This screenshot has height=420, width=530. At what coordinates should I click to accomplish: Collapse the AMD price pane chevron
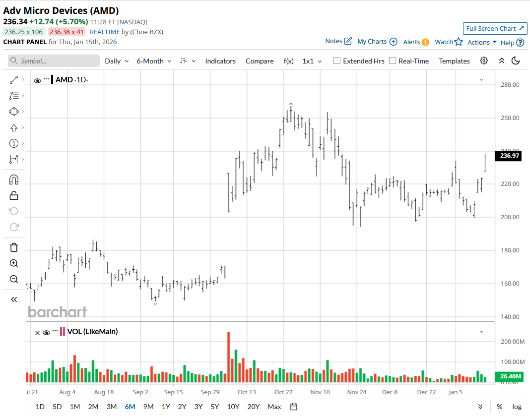[481, 80]
